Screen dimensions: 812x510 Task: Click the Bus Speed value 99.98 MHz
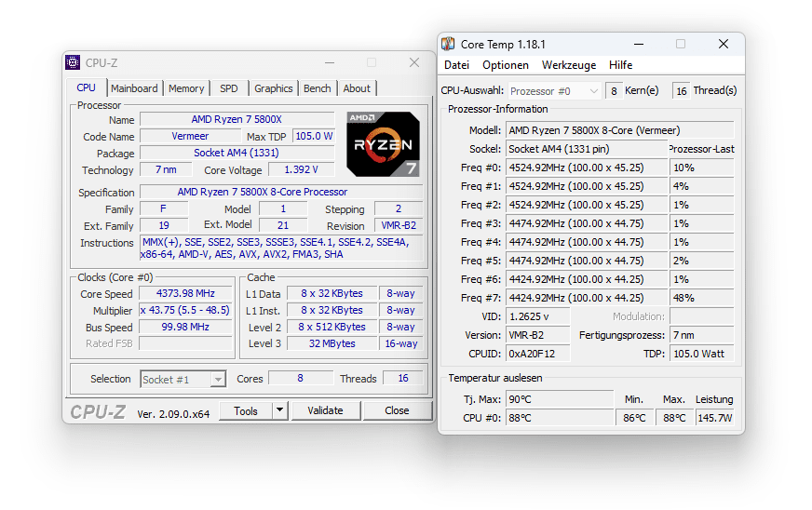point(185,328)
